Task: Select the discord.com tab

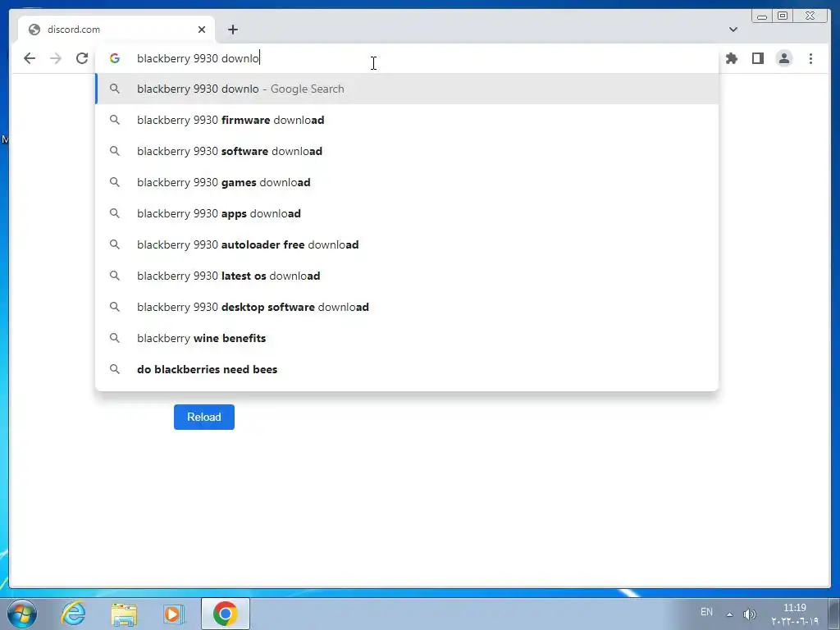Action: (x=116, y=30)
